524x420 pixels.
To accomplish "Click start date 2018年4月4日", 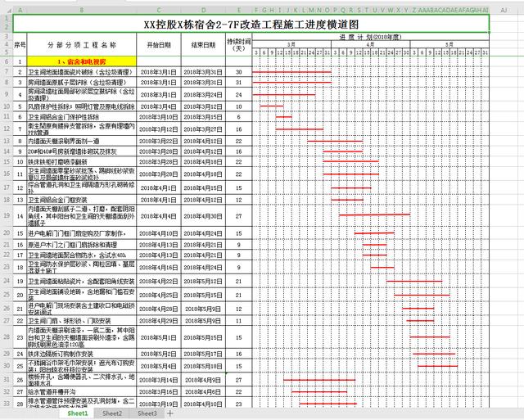I will click(x=159, y=216).
